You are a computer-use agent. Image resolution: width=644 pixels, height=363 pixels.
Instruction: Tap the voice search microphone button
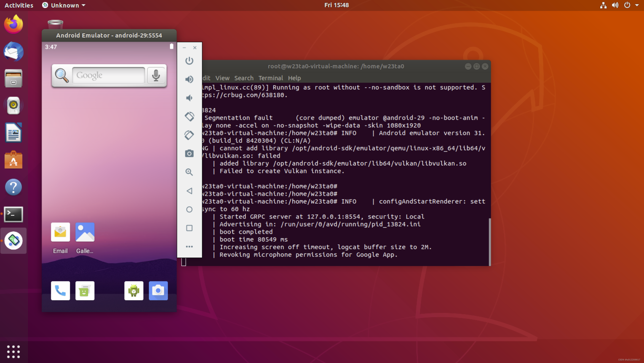[x=156, y=75]
